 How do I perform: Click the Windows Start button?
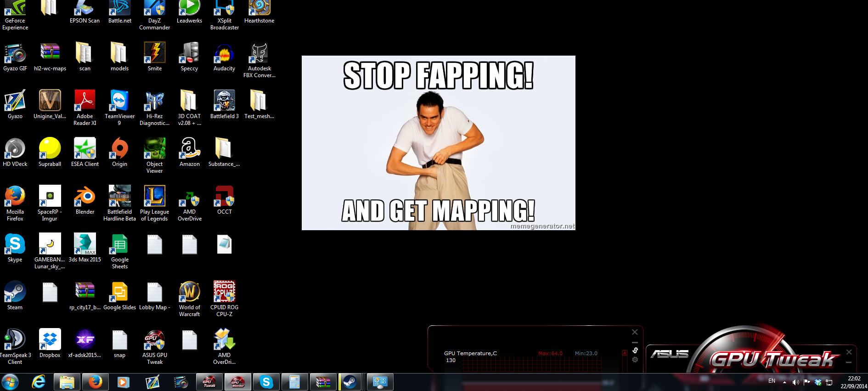10,382
